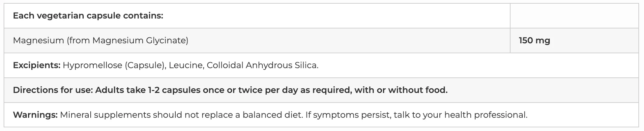
Task: Click the 'Each vegetarian capsule contains:' header
Action: click(x=88, y=16)
